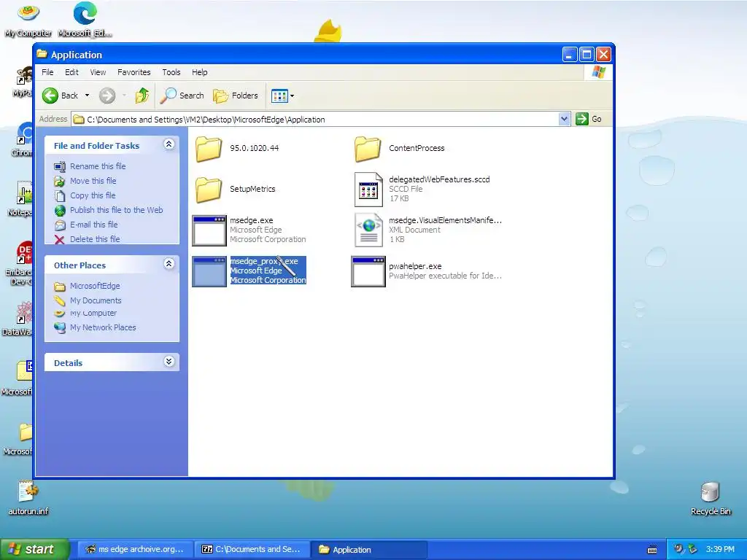Open the Edit menu
Screen dimensions: 747x560
pyautogui.click(x=72, y=72)
